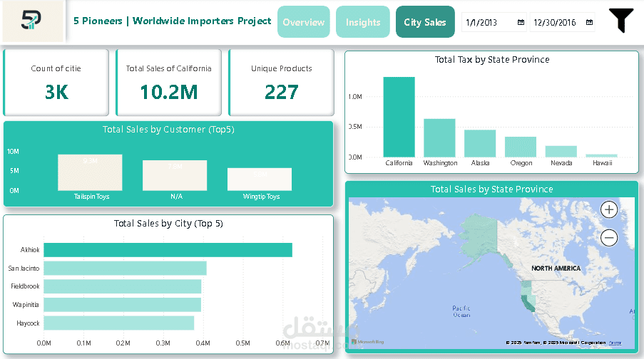The image size is (644, 359).
Task: Select the Akhiok bar in city chart
Action: point(168,250)
